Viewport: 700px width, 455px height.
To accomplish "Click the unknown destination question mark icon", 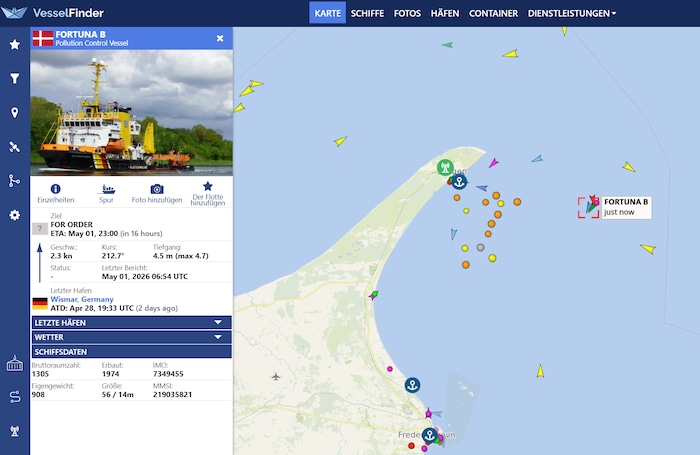I will (40, 229).
